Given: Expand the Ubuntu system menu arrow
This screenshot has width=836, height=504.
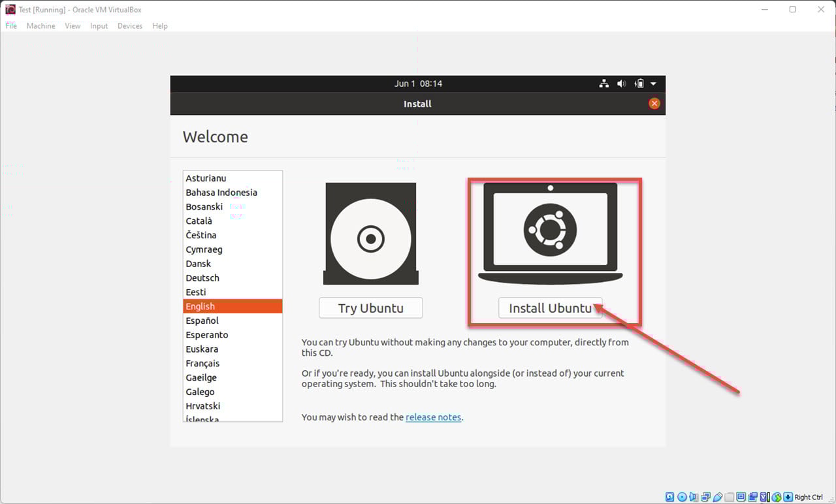Looking at the screenshot, I should (653, 84).
